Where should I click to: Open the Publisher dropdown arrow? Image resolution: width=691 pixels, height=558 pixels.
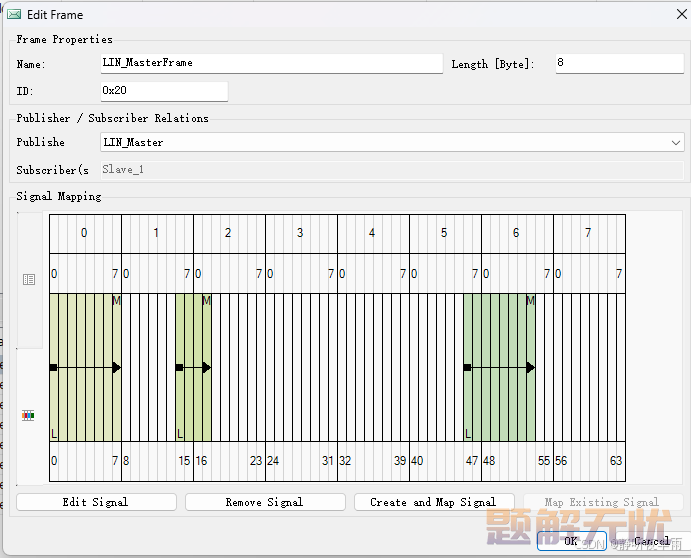pyautogui.click(x=676, y=142)
